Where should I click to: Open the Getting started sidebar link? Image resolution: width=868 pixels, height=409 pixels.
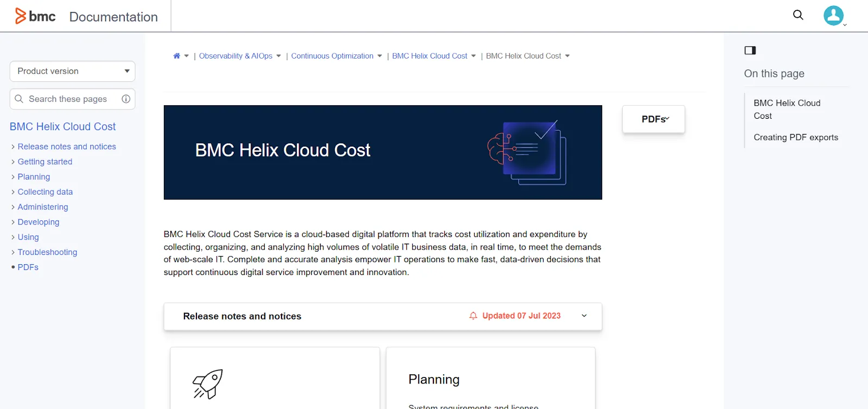[45, 162]
